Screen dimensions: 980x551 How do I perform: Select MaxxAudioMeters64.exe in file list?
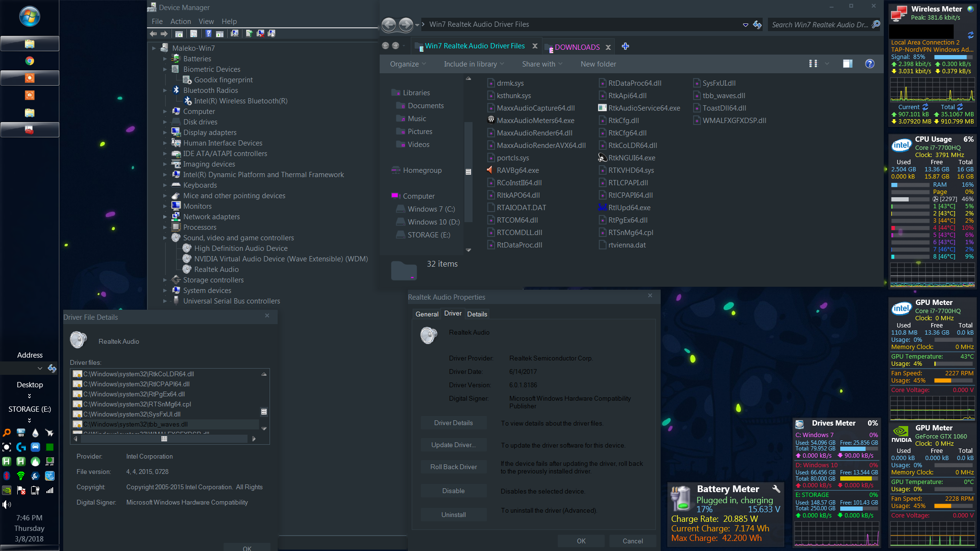pos(530,121)
